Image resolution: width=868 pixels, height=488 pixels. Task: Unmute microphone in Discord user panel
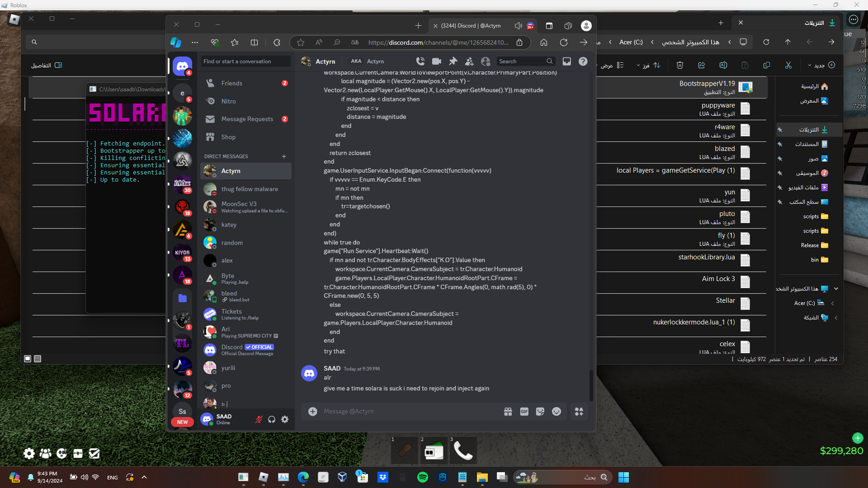coord(259,419)
